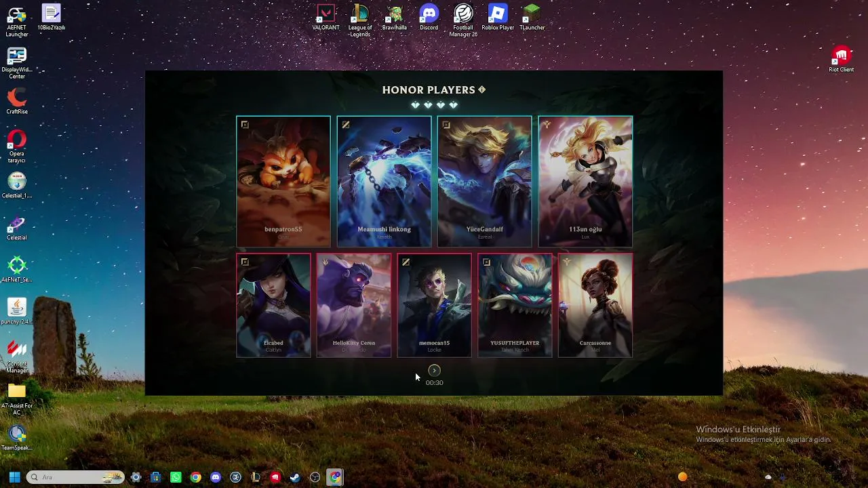Open the VALORANT desktop shortcut
868x488 pixels.
point(325,18)
